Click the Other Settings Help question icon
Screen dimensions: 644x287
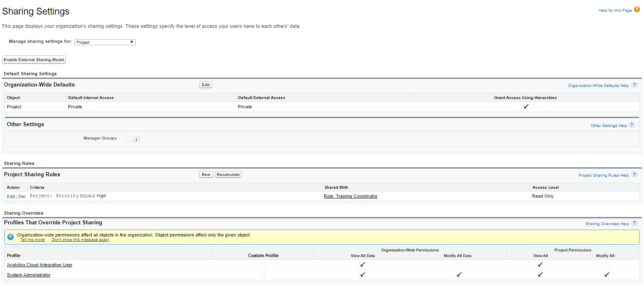point(632,125)
